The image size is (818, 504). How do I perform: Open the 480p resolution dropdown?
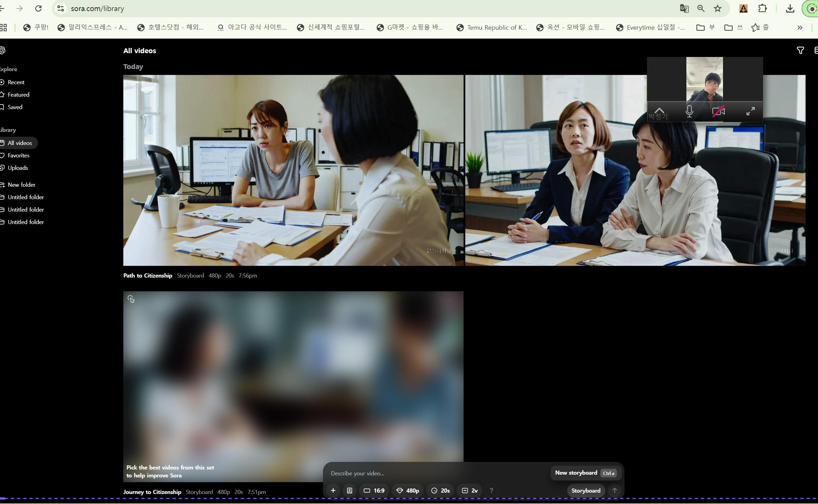pos(408,491)
